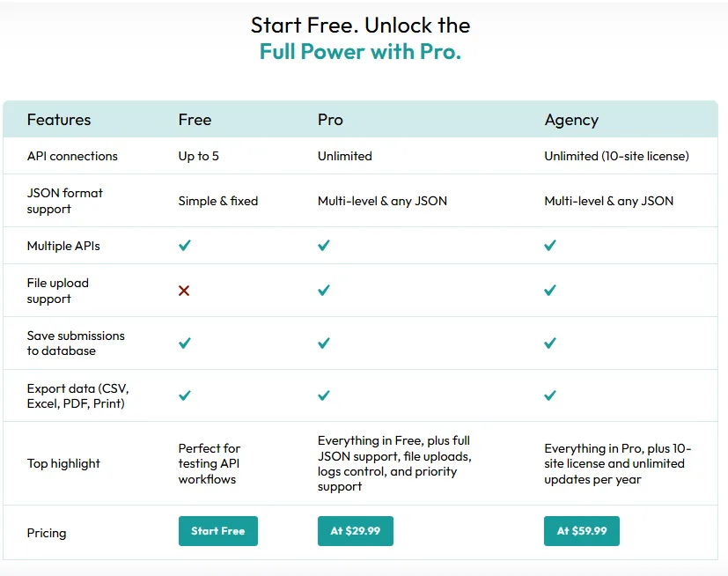The height and width of the screenshot is (576, 728).
Task: Click the Agency plan Save submissions checkmark
Action: 550,343
